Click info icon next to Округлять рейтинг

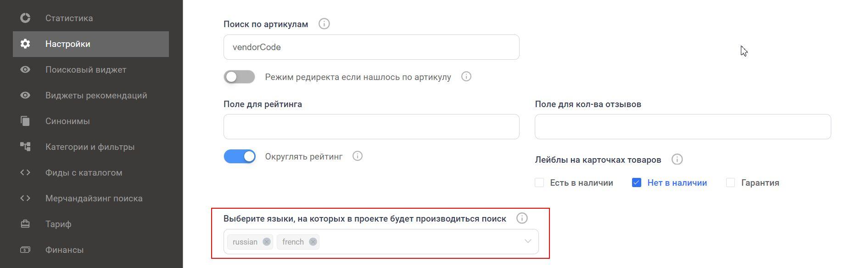pyautogui.click(x=358, y=156)
